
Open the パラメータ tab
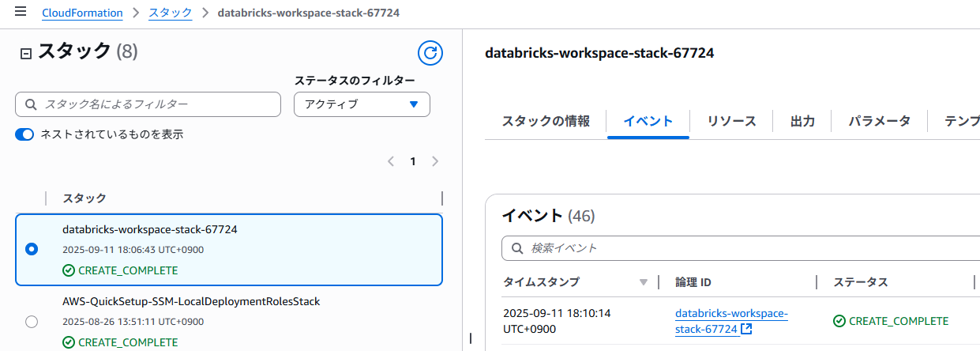[x=879, y=121]
